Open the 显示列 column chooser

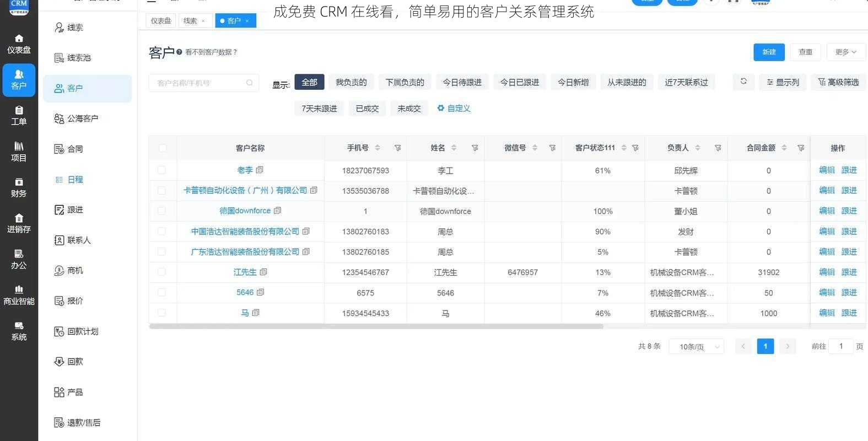783,82
